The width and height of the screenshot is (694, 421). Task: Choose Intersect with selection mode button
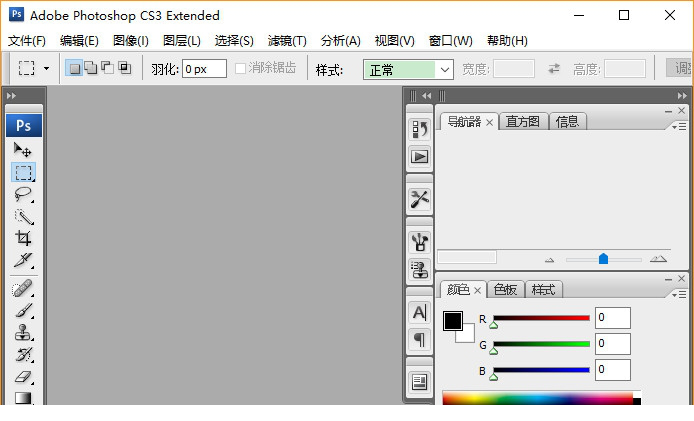coord(125,68)
